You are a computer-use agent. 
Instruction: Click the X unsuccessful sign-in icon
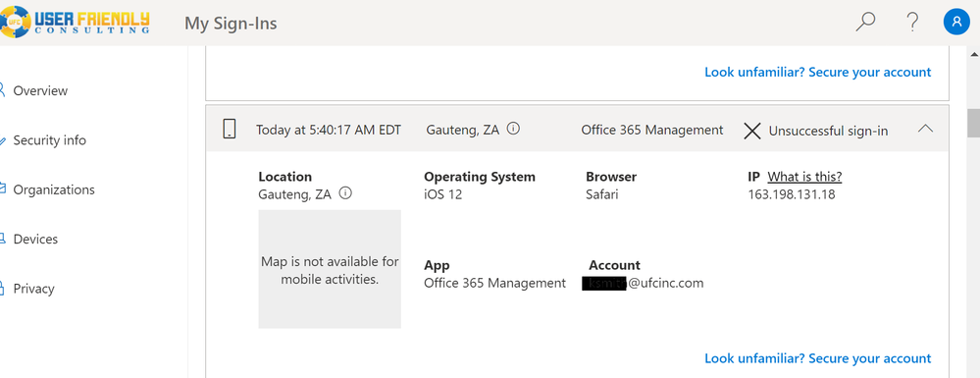click(752, 131)
